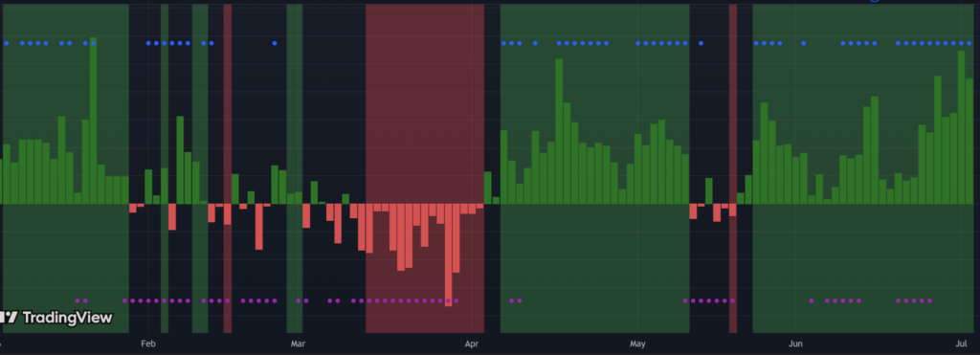Viewport: 980px width, 355px height.
Task: Select the single green bar among mid-May red bars
Action: (x=709, y=191)
